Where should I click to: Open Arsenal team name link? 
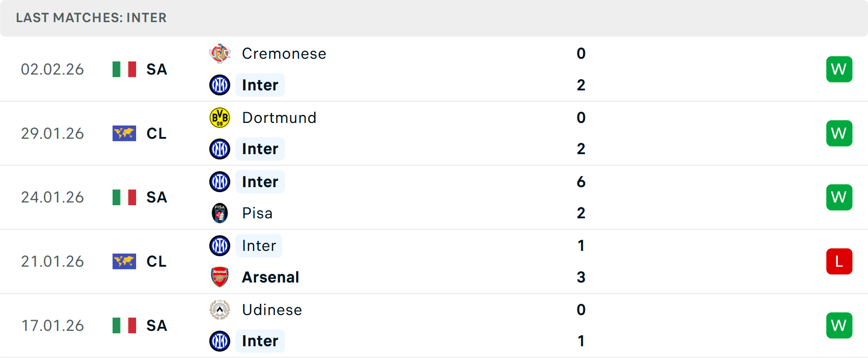(270, 277)
